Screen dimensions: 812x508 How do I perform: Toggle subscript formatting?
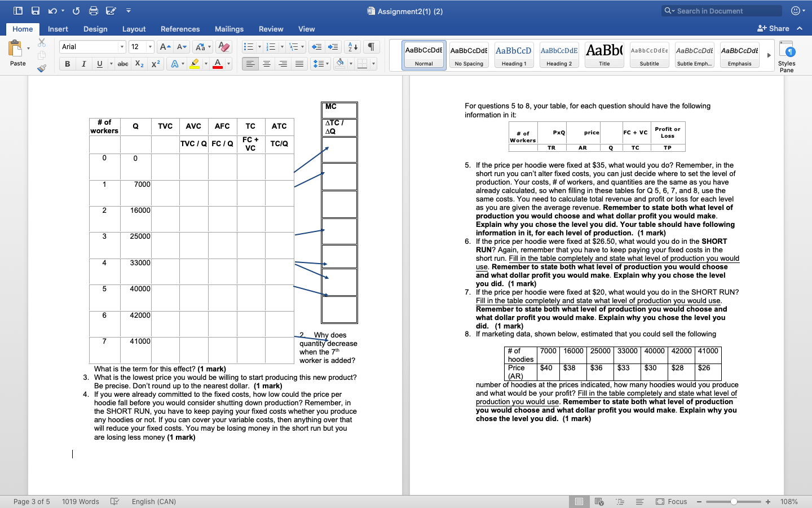pyautogui.click(x=139, y=64)
